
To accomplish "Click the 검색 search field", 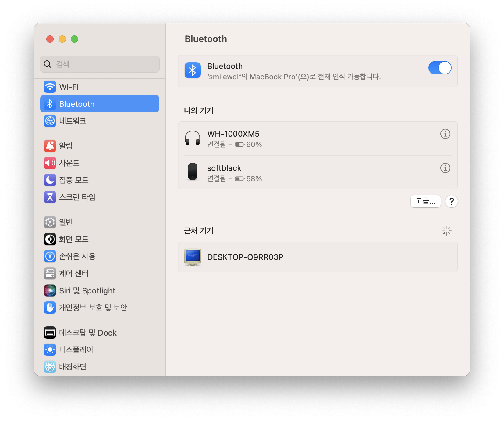I will coord(100,64).
